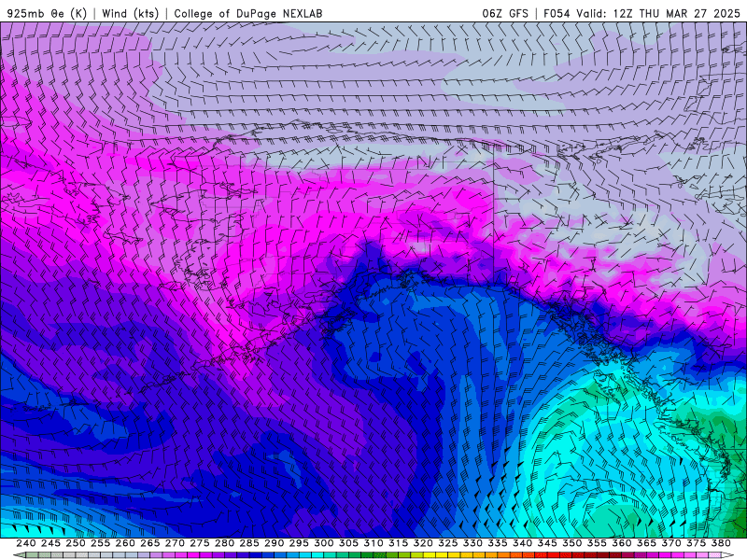This screenshot has width=747, height=560.
Task: Click the 345 color scale label
Action: 547,543
